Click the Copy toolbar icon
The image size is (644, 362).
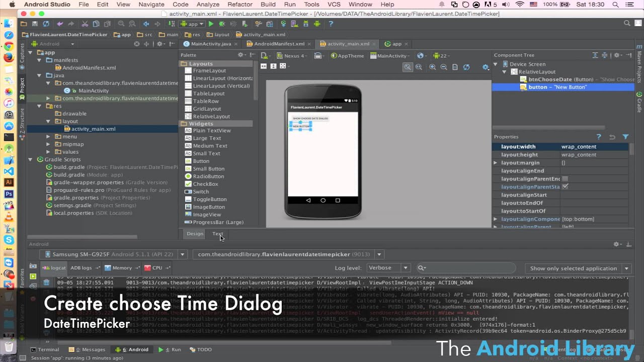96,24
